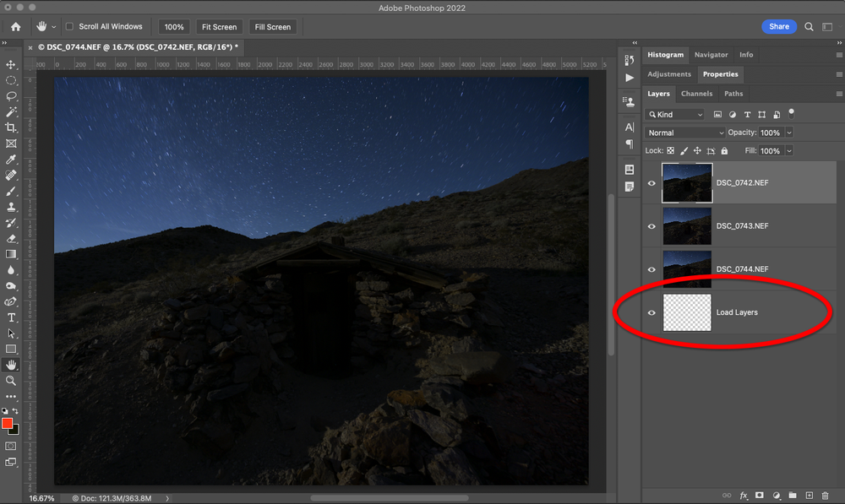Enable Lock transparent pixels for the layer
The image size is (845, 504).
[x=671, y=150]
